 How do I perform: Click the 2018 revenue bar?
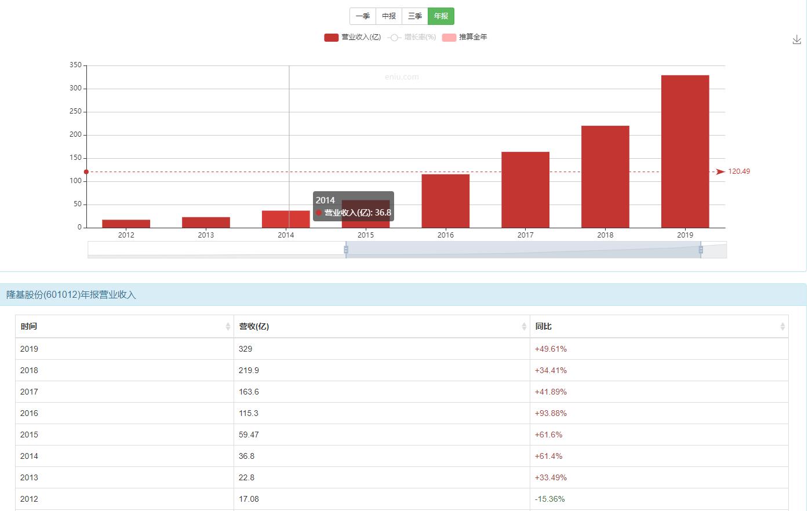click(x=605, y=177)
